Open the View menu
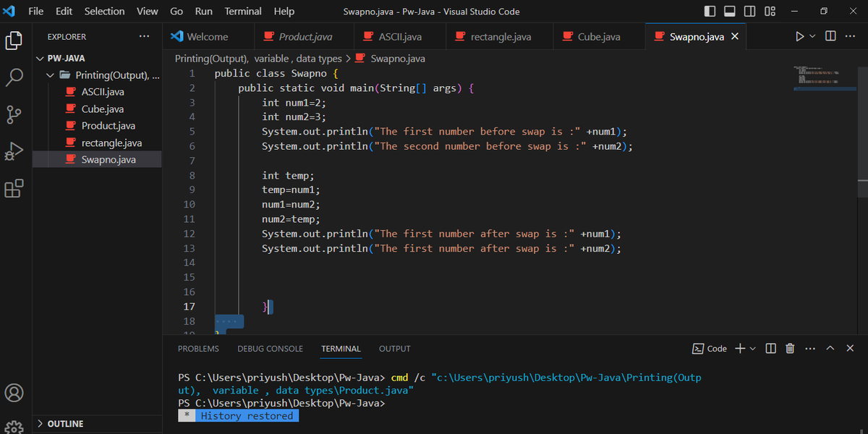 (x=148, y=12)
